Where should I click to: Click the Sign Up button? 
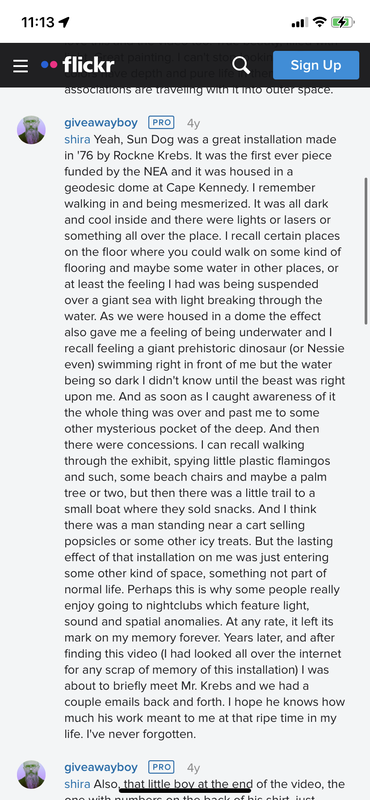pyautogui.click(x=316, y=65)
